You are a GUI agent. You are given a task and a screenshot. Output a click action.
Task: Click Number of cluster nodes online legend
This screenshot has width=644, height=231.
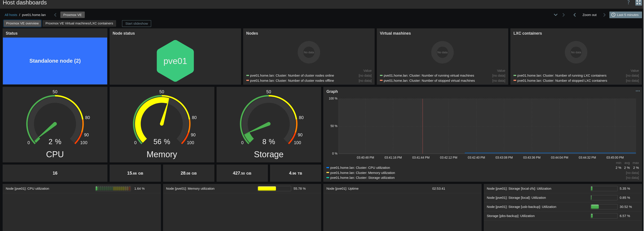coord(290,76)
